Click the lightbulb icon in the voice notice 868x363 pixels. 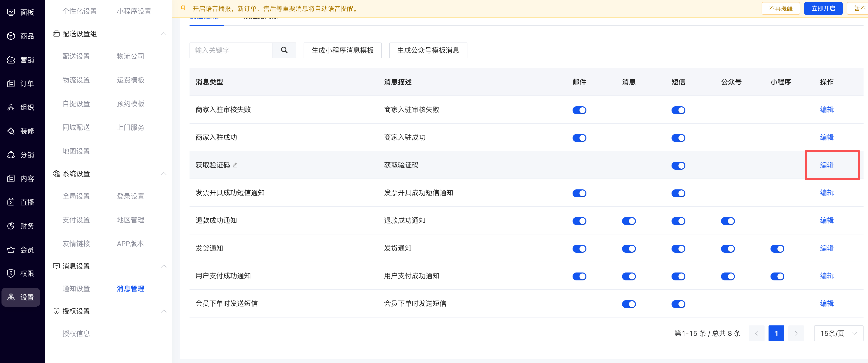(183, 8)
